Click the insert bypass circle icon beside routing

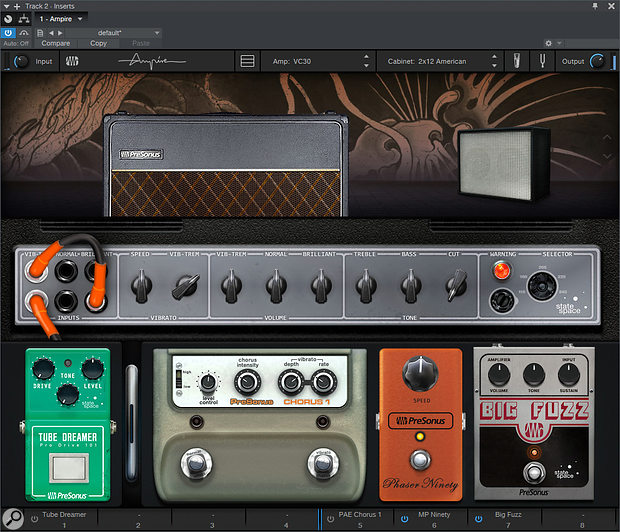coord(8,19)
